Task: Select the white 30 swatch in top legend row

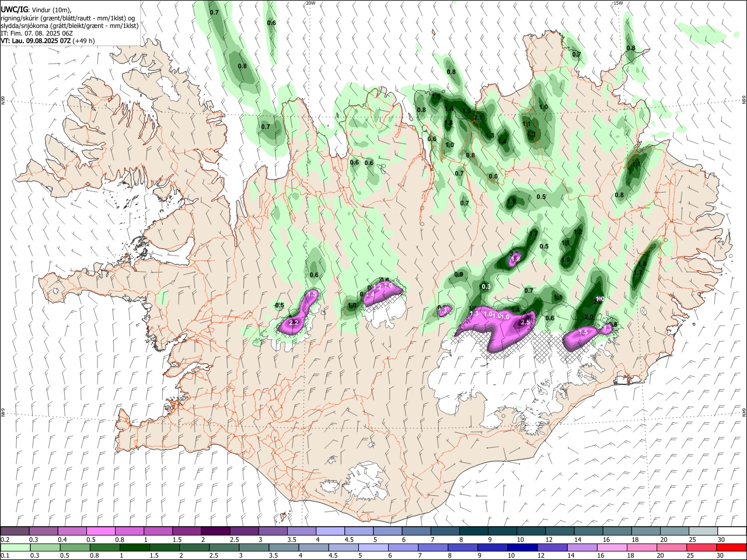Action: [x=731, y=531]
